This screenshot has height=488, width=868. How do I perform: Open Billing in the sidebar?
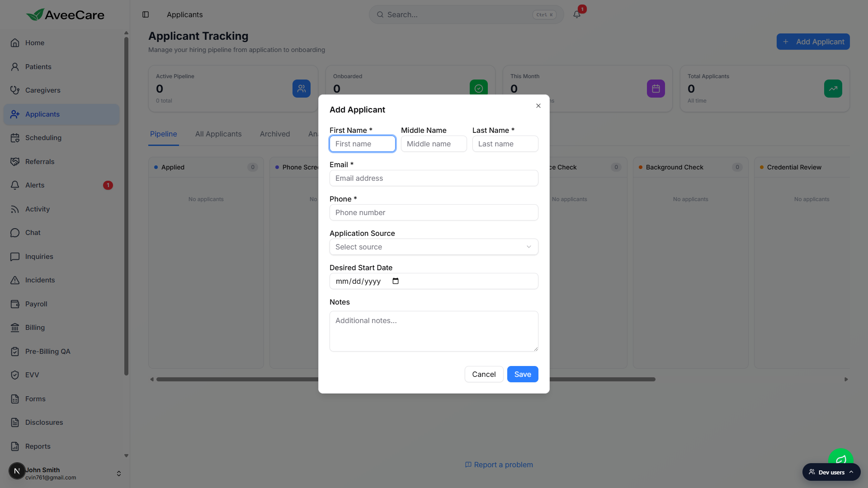(61, 328)
